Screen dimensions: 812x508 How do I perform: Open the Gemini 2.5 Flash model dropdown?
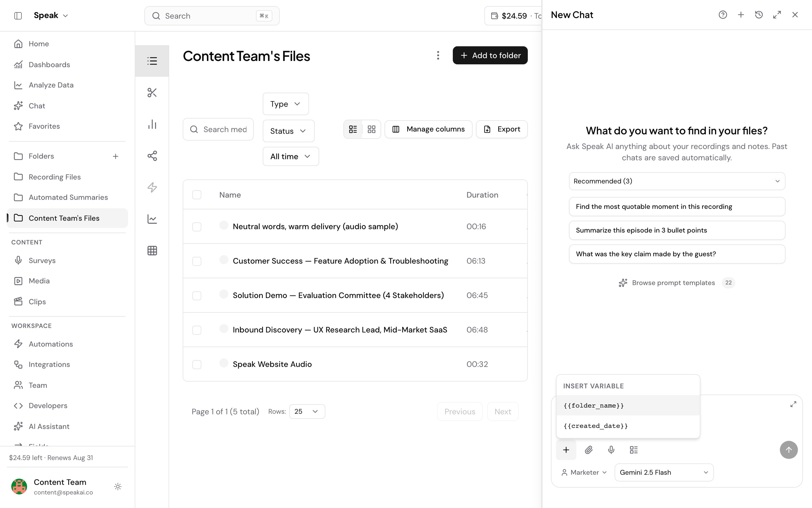664,472
